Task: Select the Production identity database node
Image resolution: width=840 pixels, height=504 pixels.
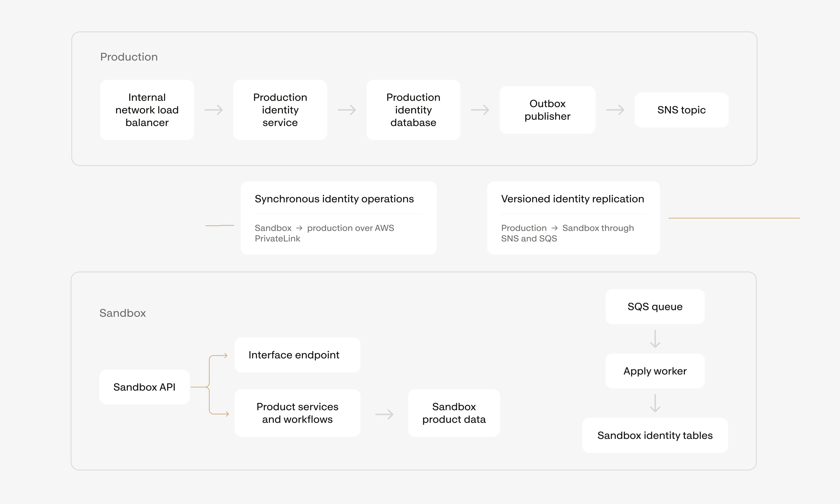Action: click(x=413, y=110)
